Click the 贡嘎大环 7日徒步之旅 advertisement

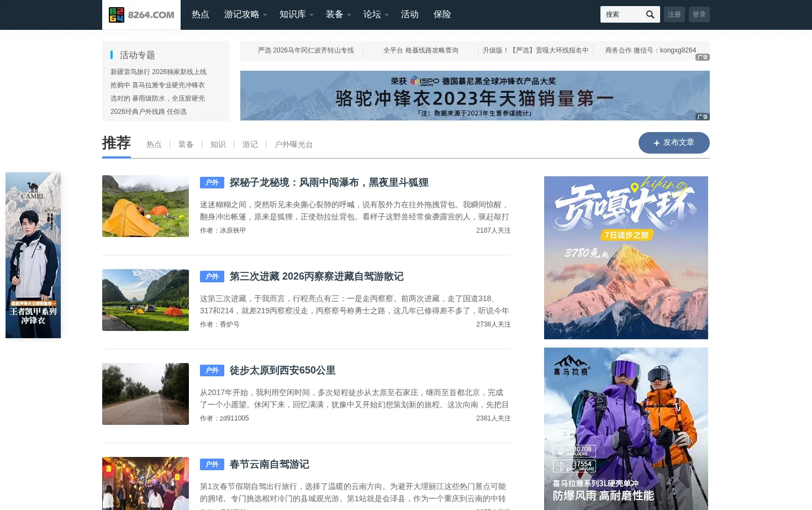point(626,257)
